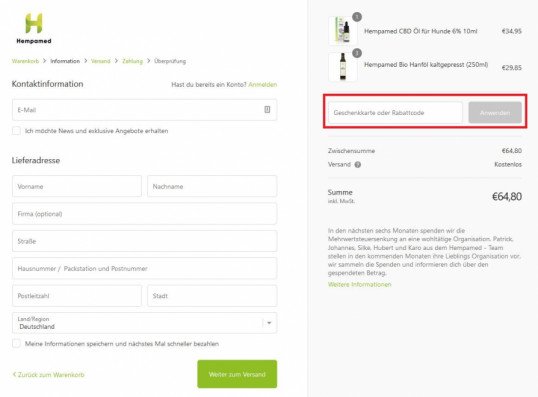Click the Hempamed Bio Hanföl kaltgepresst name

coord(426,65)
